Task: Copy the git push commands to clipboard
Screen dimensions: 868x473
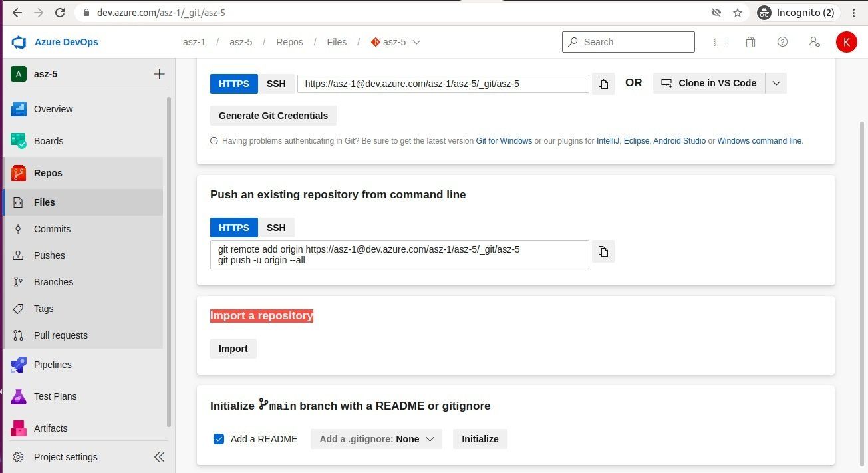Action: click(603, 251)
